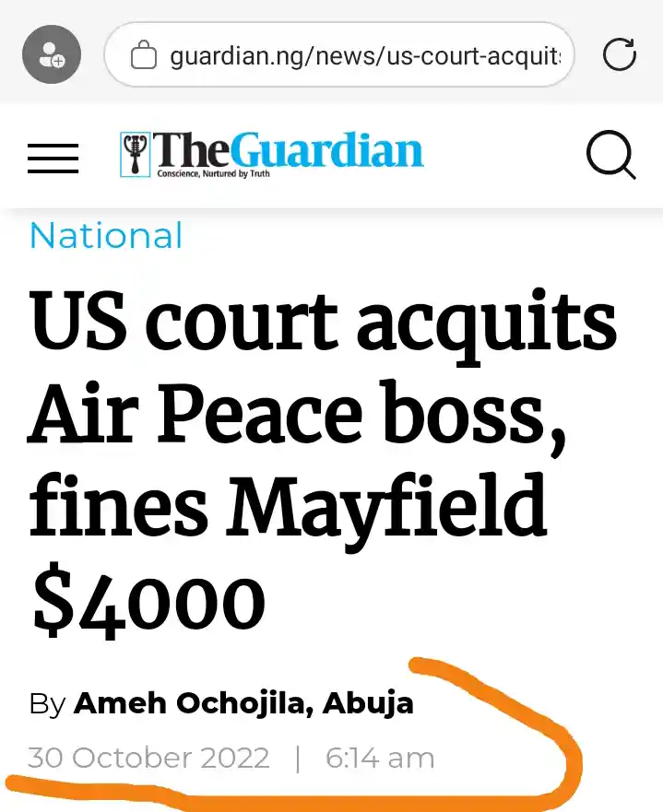Tap the timestamp 6:14 am
This screenshot has width=663, height=812.
378,758
